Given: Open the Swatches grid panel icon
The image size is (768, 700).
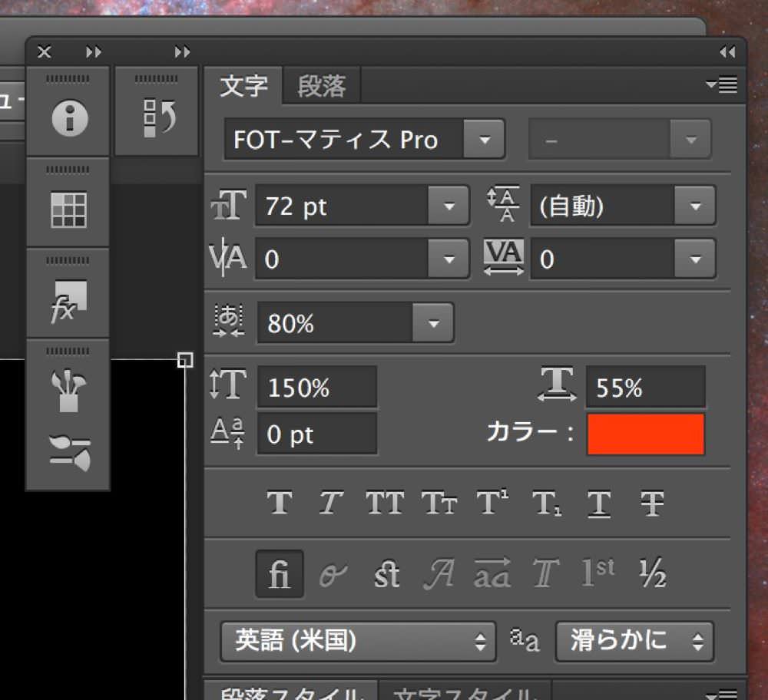Looking at the screenshot, I should (x=68, y=210).
